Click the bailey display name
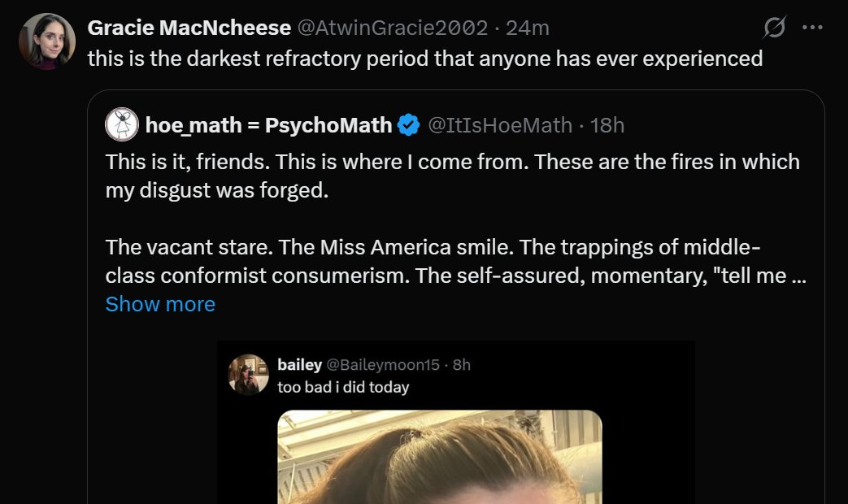Image resolution: width=848 pixels, height=504 pixels. tap(299, 365)
